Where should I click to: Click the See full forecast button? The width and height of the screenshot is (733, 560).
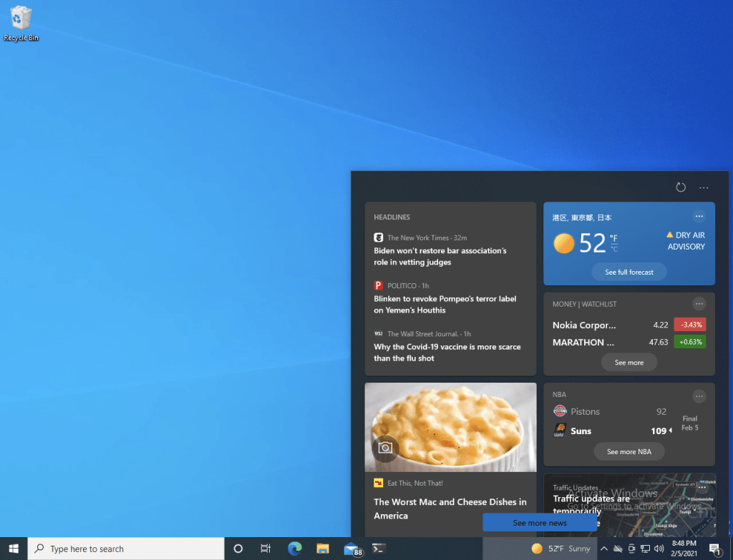click(x=628, y=272)
